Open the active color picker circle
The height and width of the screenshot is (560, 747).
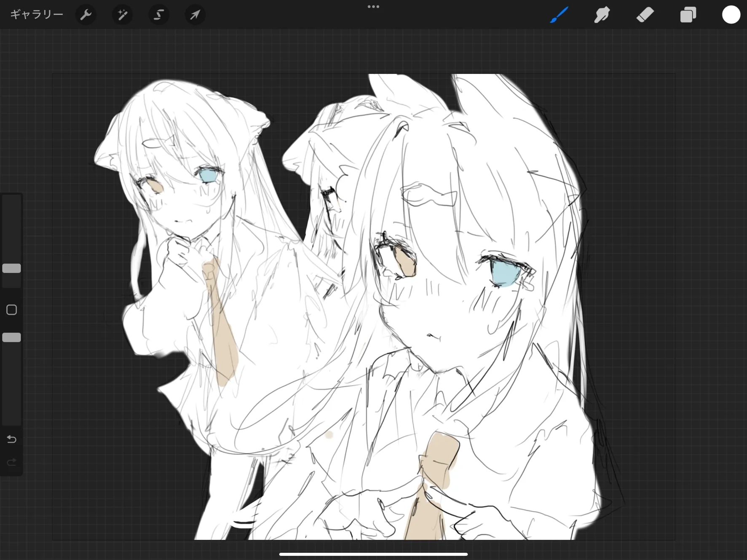731,15
